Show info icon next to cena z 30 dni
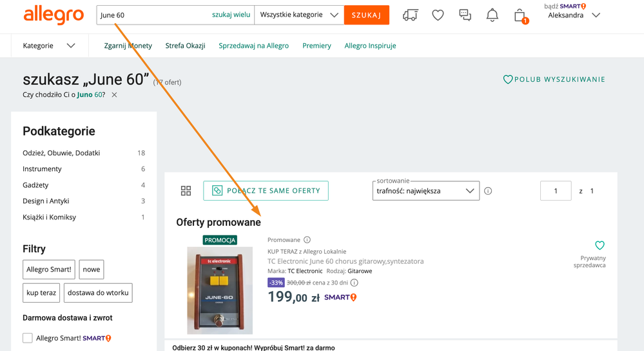Image resolution: width=644 pixels, height=351 pixels. click(x=355, y=283)
